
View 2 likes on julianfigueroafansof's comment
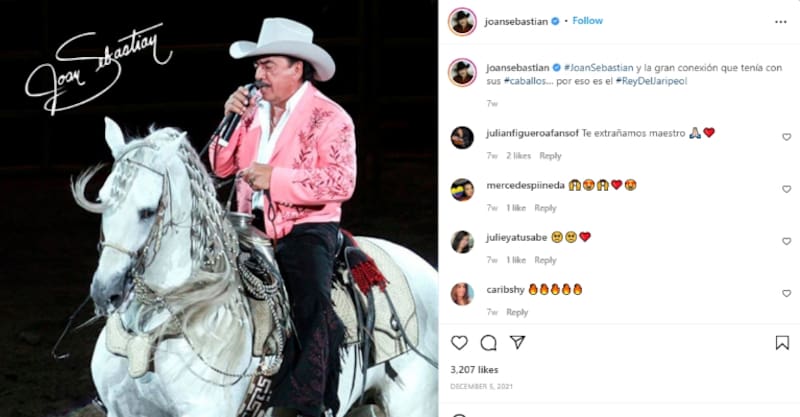pyautogui.click(x=518, y=156)
